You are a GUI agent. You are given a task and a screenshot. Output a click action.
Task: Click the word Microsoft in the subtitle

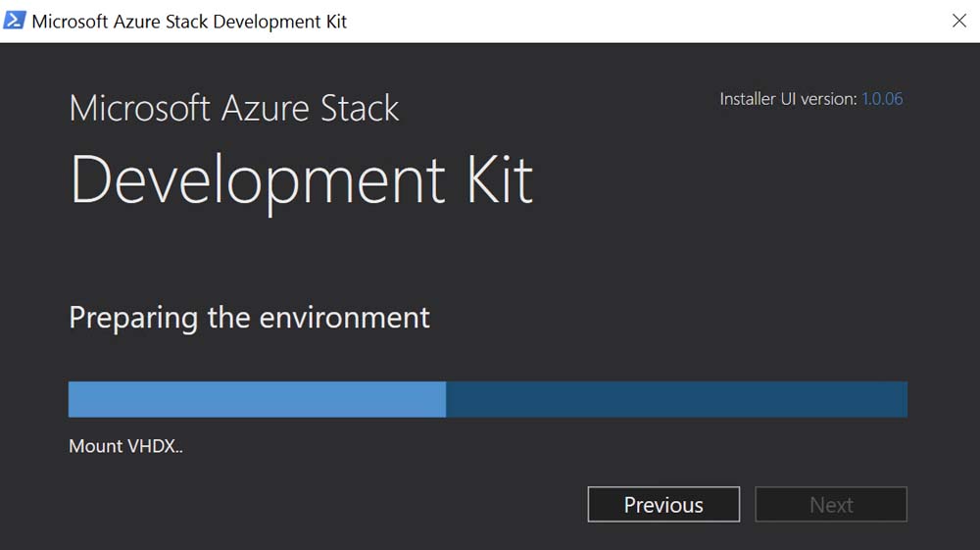click(x=137, y=108)
